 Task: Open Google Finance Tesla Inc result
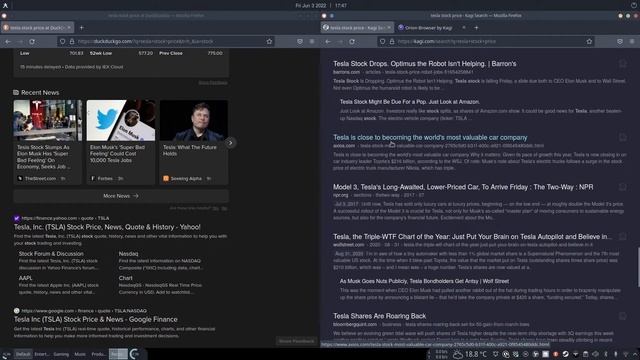click(96, 320)
